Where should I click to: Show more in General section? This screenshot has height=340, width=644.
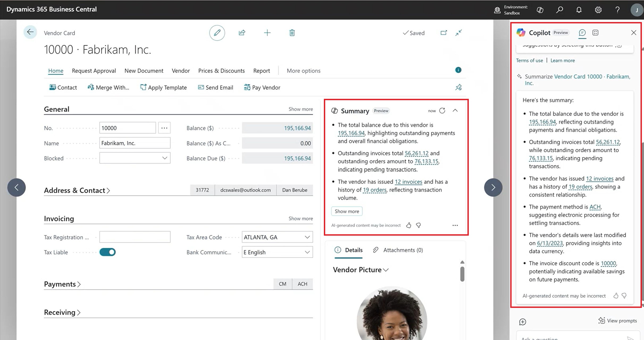(300, 109)
